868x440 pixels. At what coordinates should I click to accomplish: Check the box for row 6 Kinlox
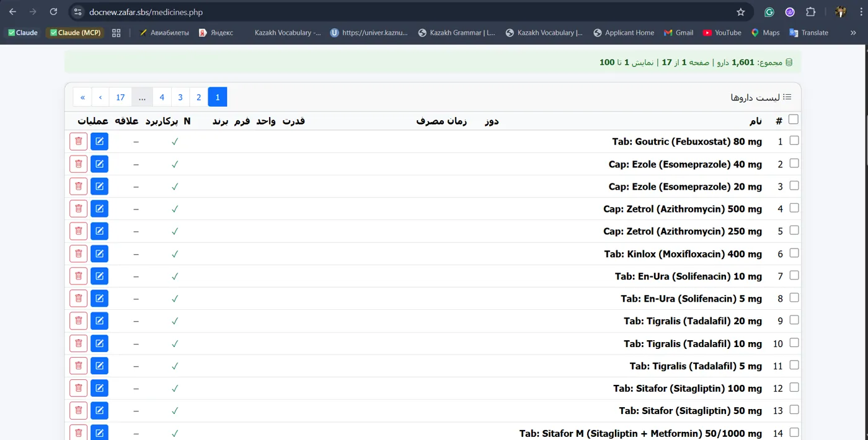click(794, 253)
